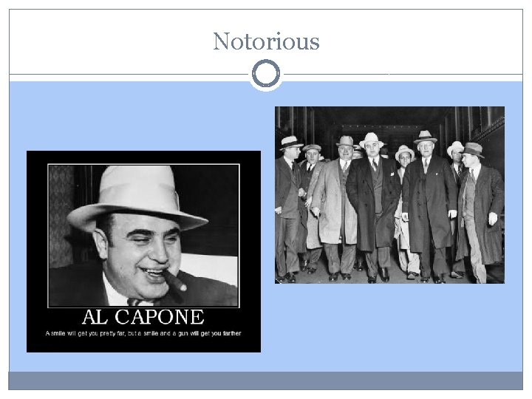Select the gray footer bar at the slide bottom
The height and width of the screenshot is (399, 532).
click(266, 381)
